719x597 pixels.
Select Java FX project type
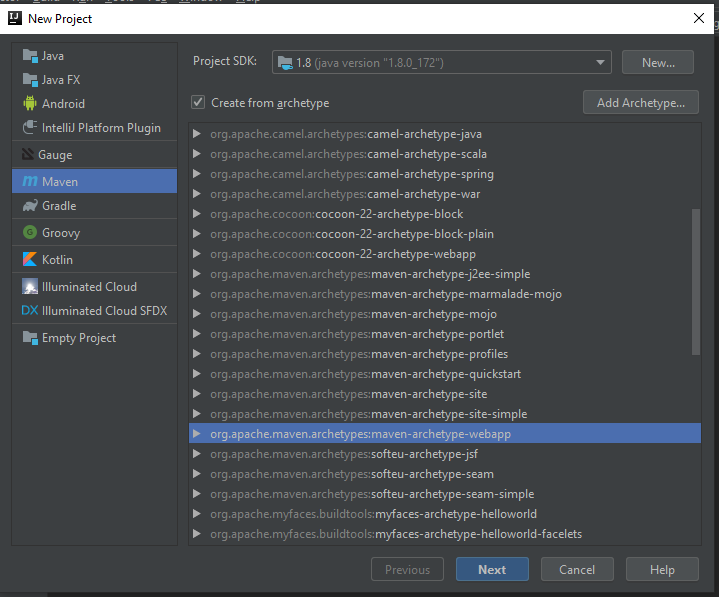coord(94,80)
